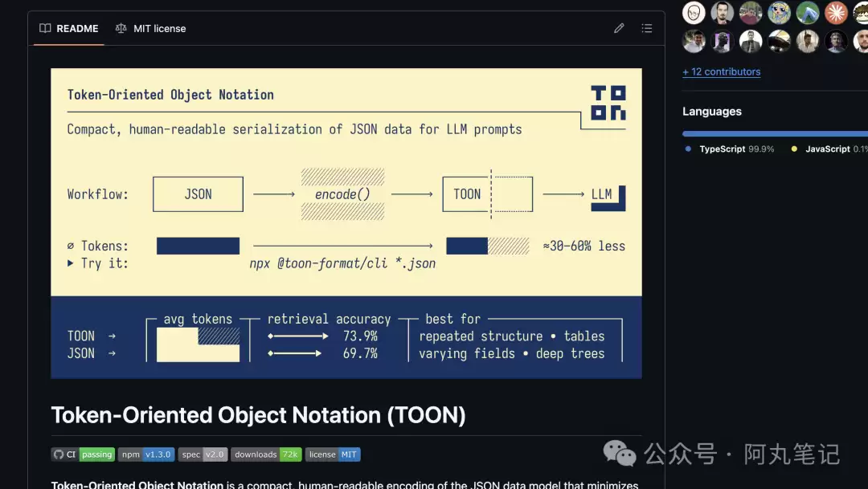Image resolution: width=868 pixels, height=489 pixels.
Task: Open the README outline list icon
Action: point(646,28)
